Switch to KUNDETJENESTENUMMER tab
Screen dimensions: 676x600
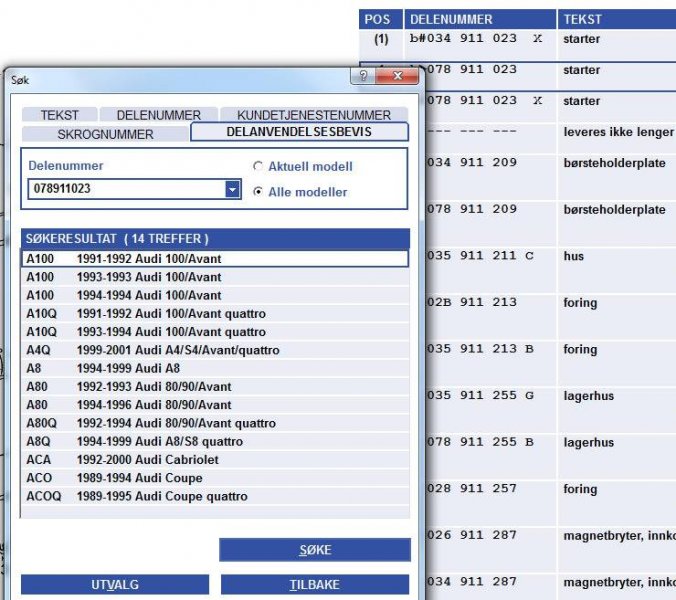(x=314, y=116)
